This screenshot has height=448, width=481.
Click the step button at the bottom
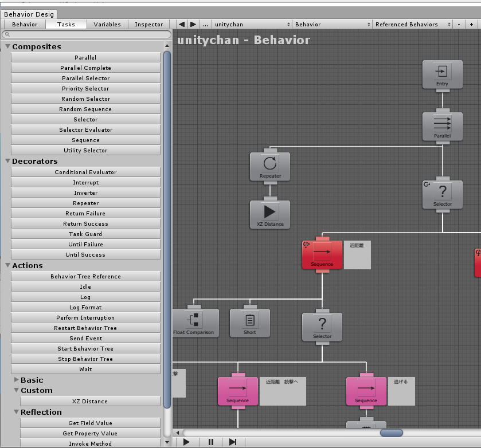233,442
